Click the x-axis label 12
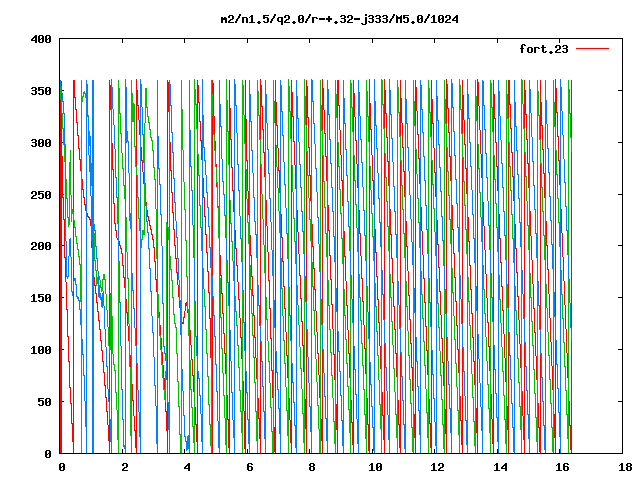Image resolution: width=640 pixels, height=480 pixels. (x=437, y=467)
